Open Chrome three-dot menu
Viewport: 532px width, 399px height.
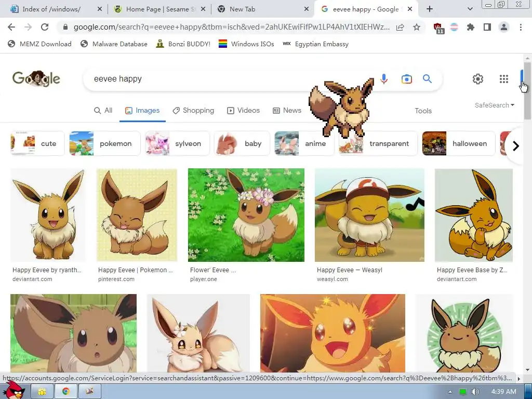click(x=521, y=27)
